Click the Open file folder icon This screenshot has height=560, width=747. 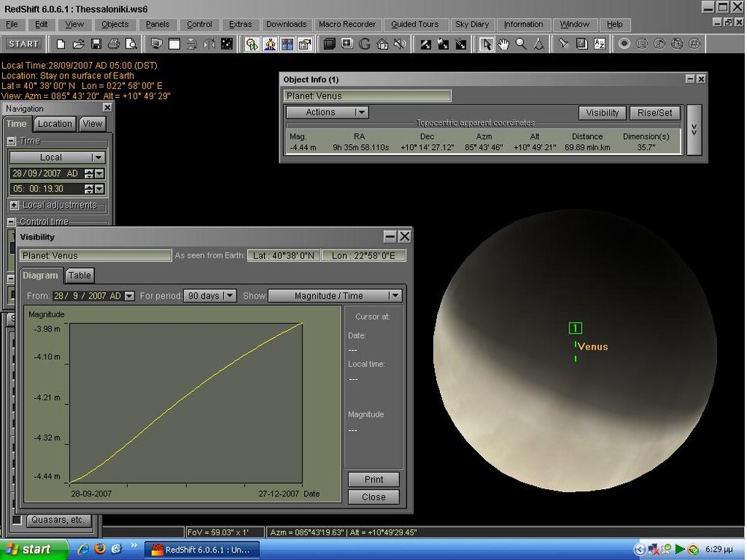click(x=78, y=44)
